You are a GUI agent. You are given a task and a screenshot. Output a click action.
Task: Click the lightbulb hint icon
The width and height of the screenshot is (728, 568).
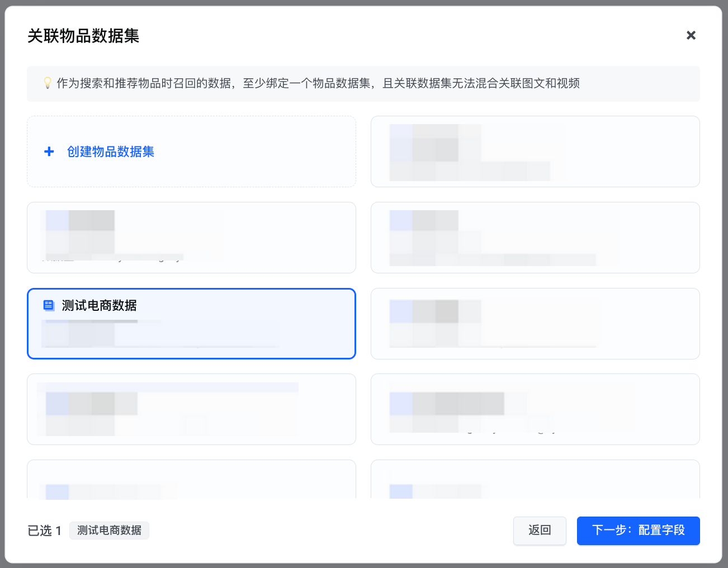48,83
